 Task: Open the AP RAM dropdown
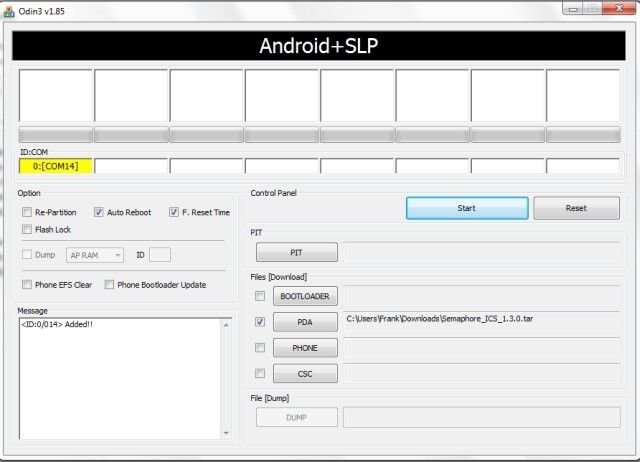[95, 255]
